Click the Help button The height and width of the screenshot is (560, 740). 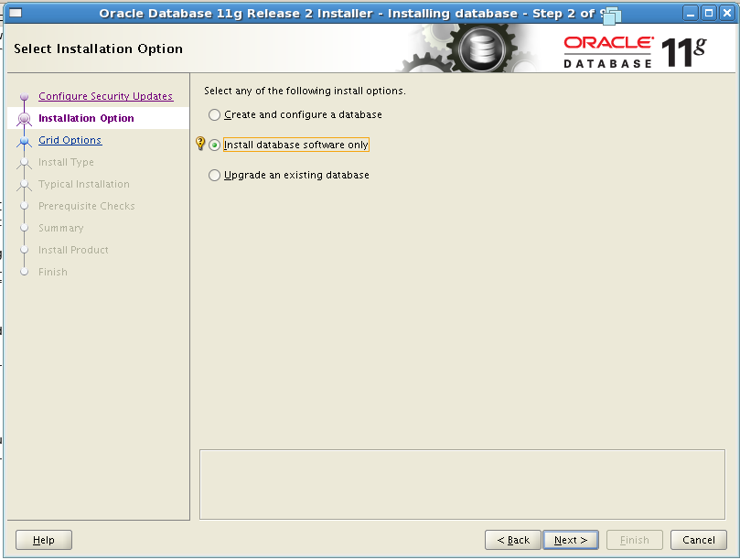(44, 540)
